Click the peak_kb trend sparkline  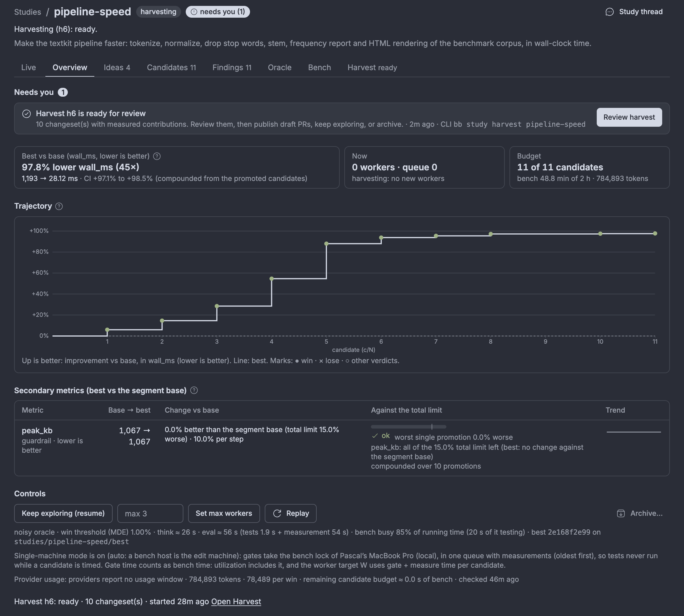[x=634, y=432]
